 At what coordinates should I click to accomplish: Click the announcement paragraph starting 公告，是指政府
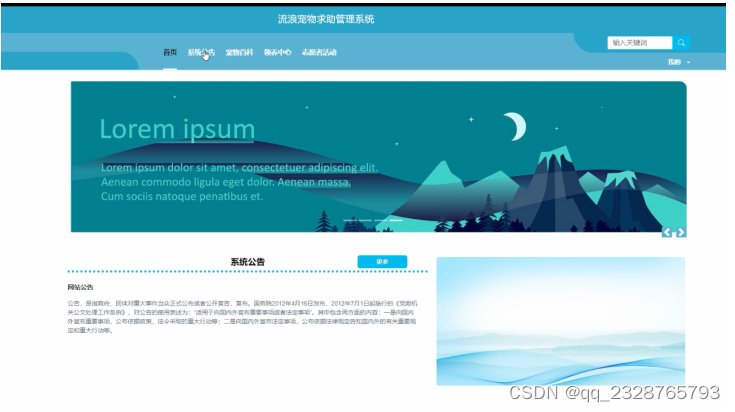(242, 317)
